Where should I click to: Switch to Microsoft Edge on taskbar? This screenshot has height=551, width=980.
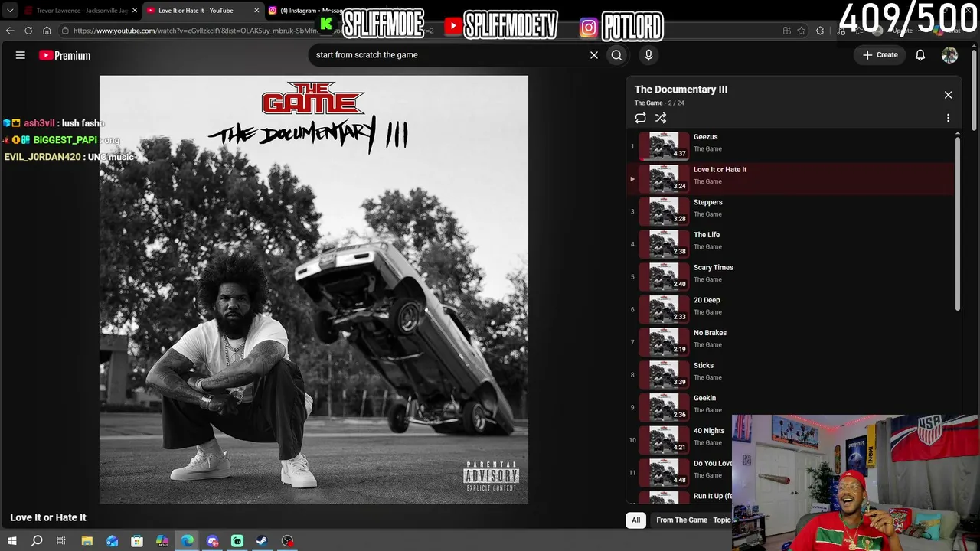[x=188, y=541]
